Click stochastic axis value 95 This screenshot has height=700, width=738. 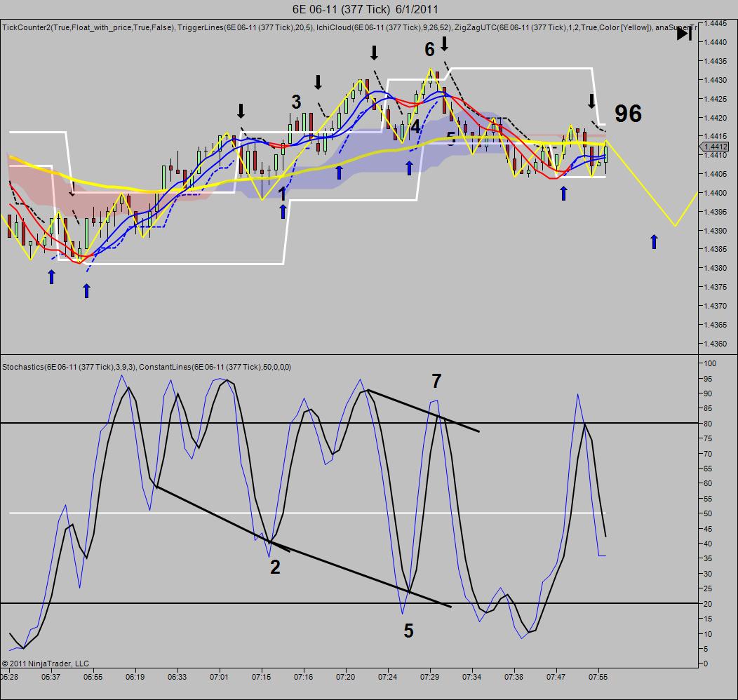coord(708,379)
